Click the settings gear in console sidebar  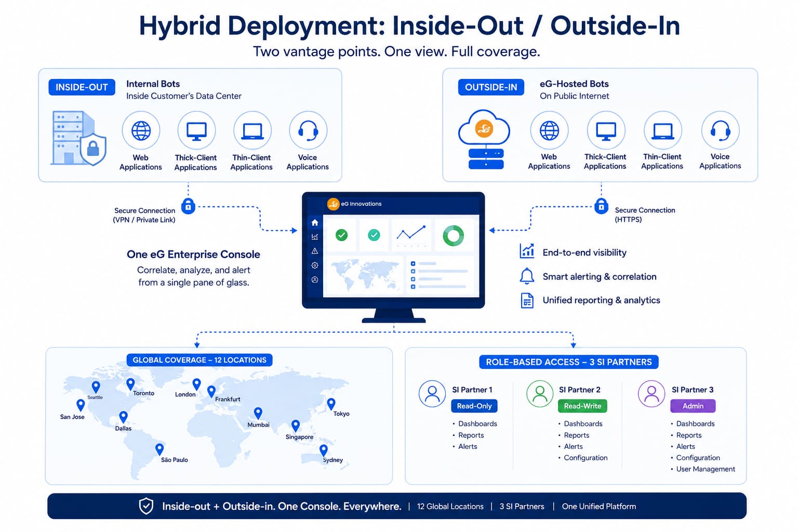(315, 265)
